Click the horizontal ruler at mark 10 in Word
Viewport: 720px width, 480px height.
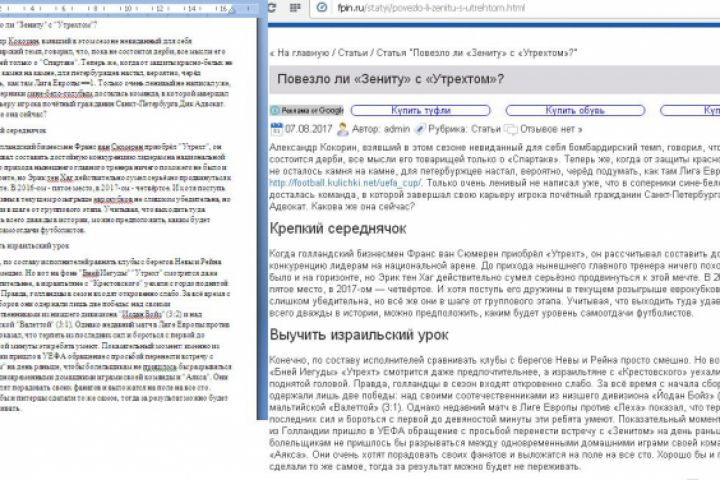(128, 8)
